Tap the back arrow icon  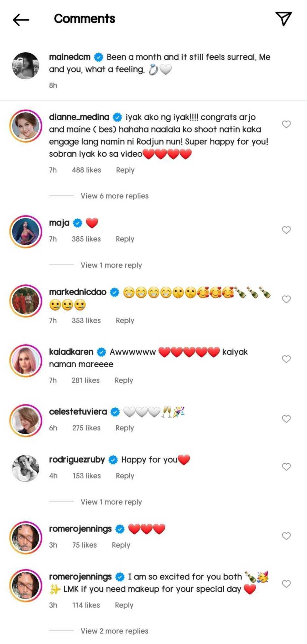(x=21, y=20)
